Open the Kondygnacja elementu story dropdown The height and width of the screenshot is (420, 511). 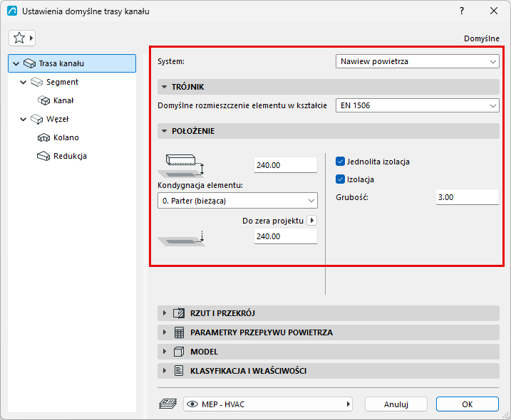(x=237, y=201)
